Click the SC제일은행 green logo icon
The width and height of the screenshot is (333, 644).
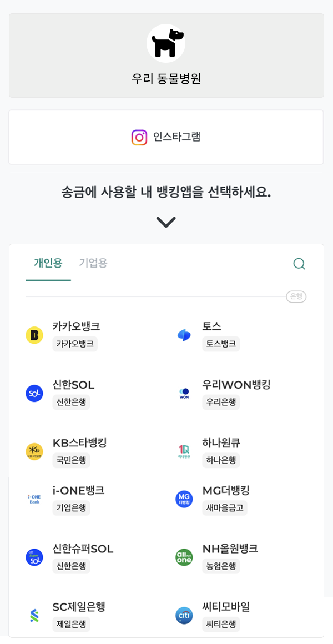pyautogui.click(x=34, y=615)
